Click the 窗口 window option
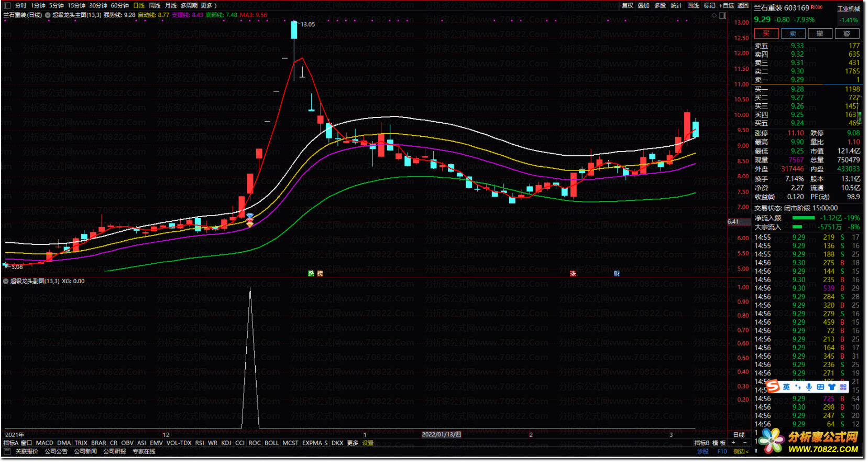The image size is (868, 462). coord(26,443)
